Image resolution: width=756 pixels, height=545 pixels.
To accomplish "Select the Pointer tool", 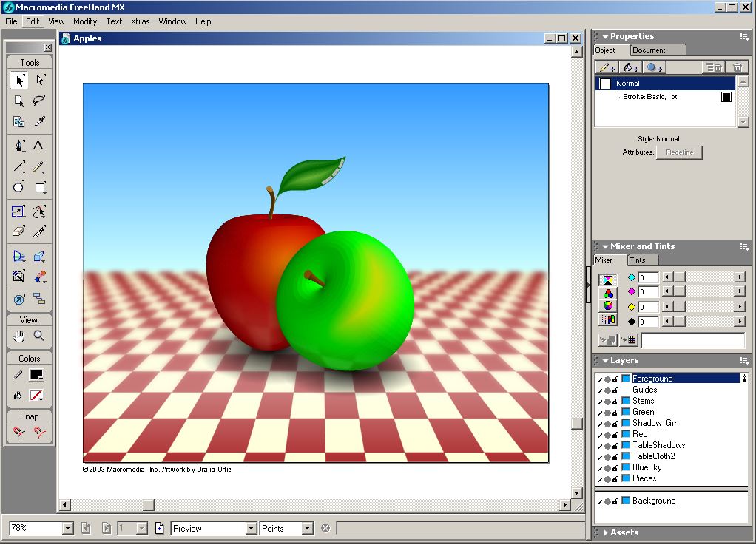I will (x=18, y=81).
